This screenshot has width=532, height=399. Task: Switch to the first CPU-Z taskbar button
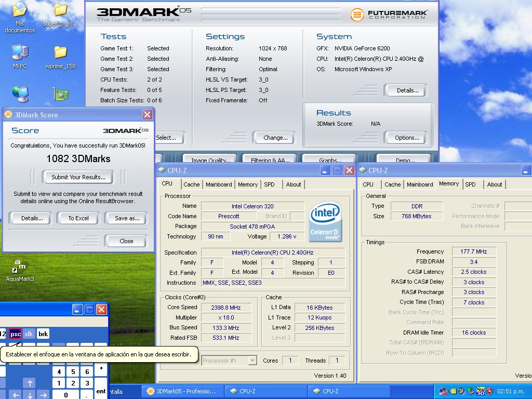pyautogui.click(x=265, y=391)
